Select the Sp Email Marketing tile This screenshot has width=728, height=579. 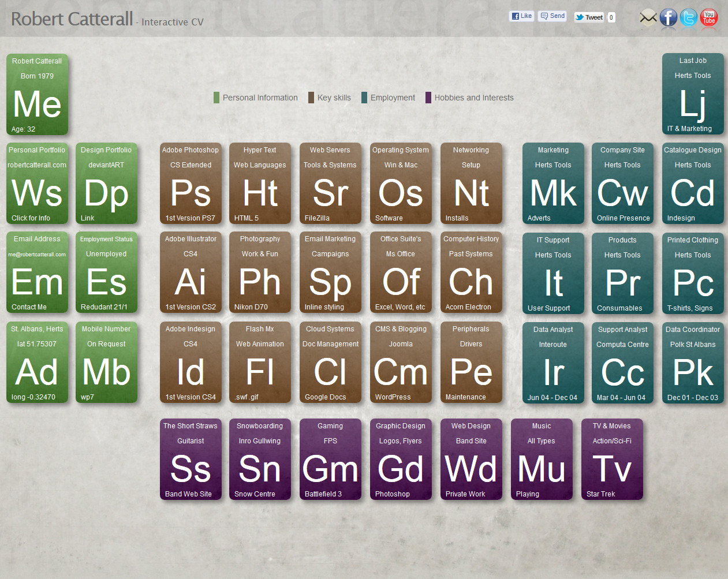pos(330,272)
